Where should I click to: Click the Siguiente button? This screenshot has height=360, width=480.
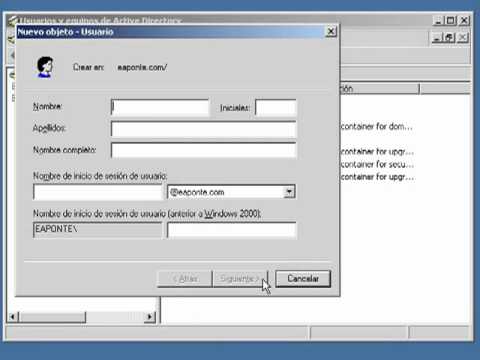point(240,279)
